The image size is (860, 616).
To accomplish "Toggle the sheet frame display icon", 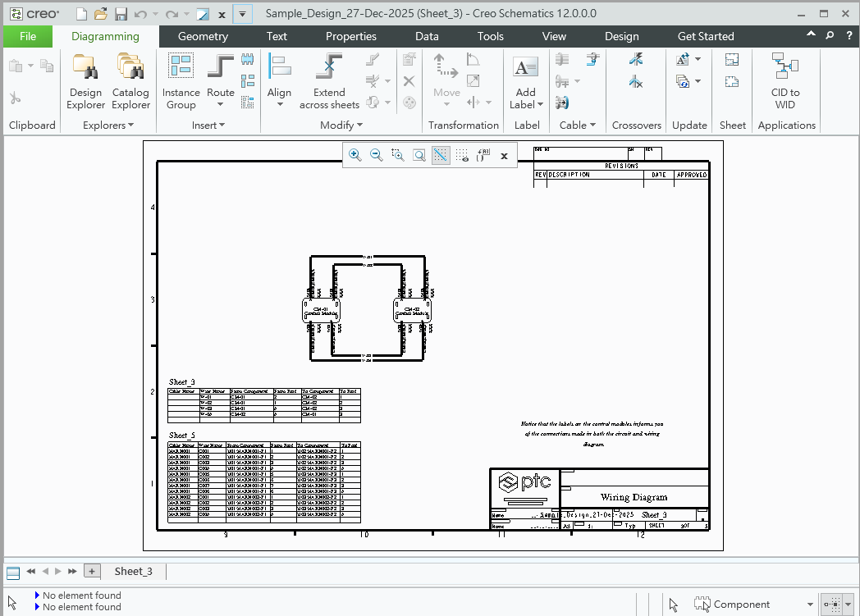I will click(x=483, y=155).
